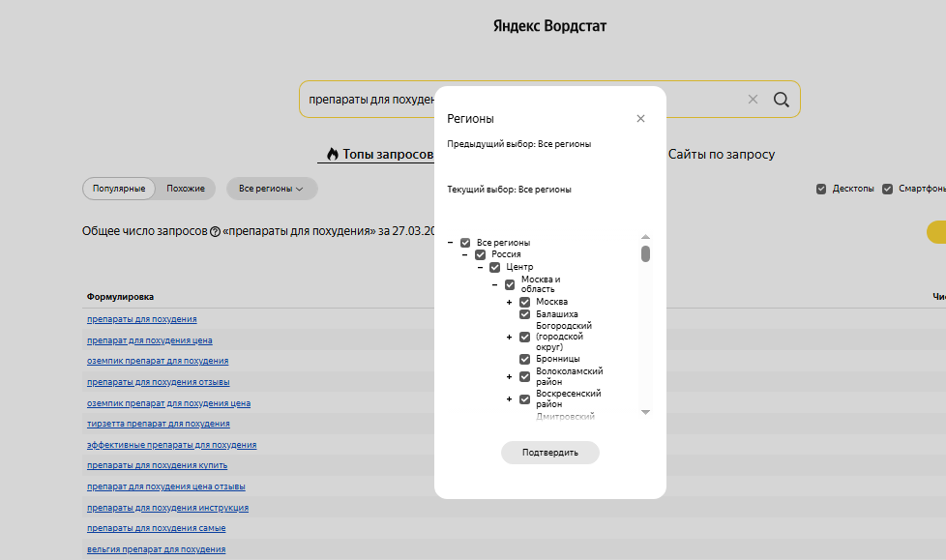This screenshot has width=946, height=560.
Task: Collapse the Все регионы tree node
Action: click(450, 243)
